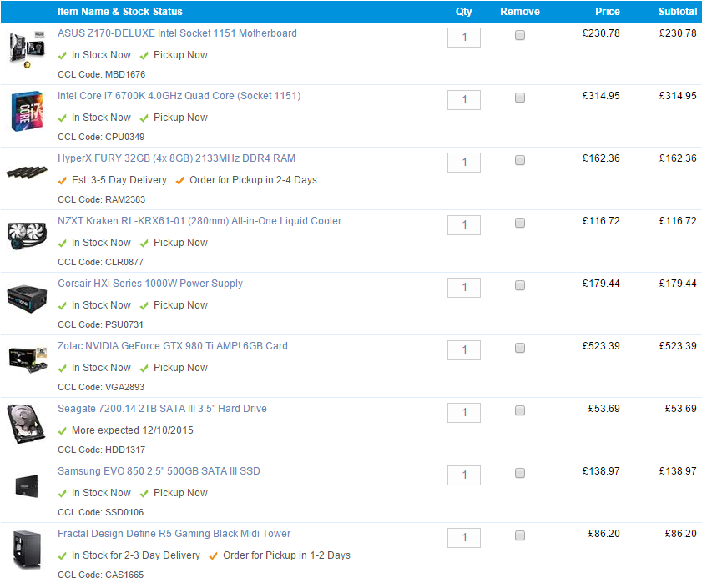
Task: Open Zotac NVIDIA GeForce GTX 980 Ti link
Action: (173, 346)
